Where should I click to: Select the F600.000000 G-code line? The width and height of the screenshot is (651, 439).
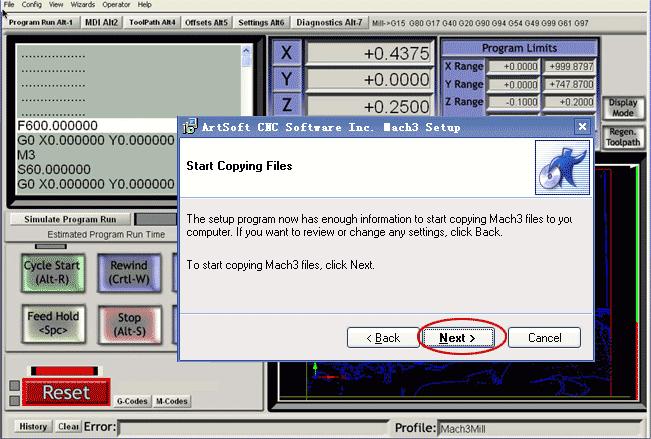tap(96, 125)
